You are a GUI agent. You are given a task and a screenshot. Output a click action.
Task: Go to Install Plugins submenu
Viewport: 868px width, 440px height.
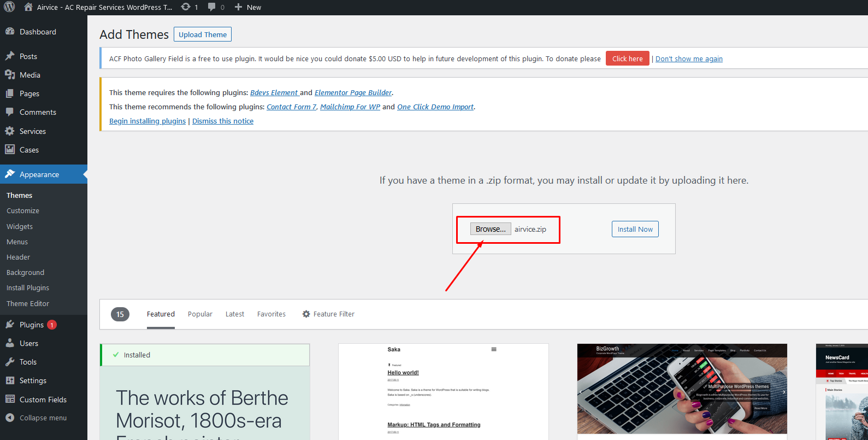click(28, 288)
